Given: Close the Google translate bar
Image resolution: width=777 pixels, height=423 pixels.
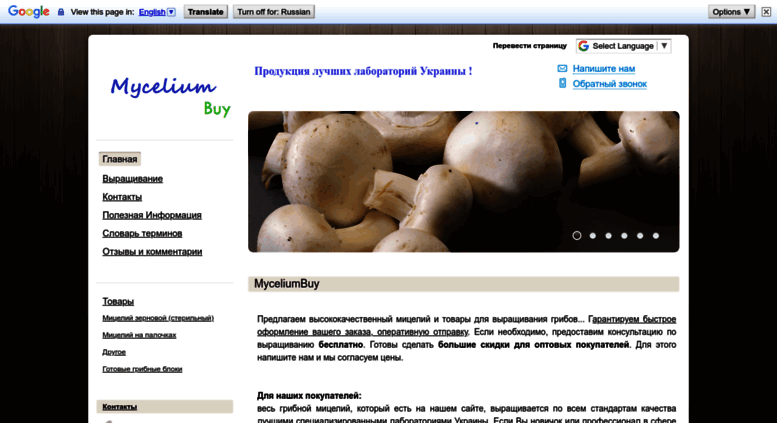Looking at the screenshot, I should click(766, 12).
